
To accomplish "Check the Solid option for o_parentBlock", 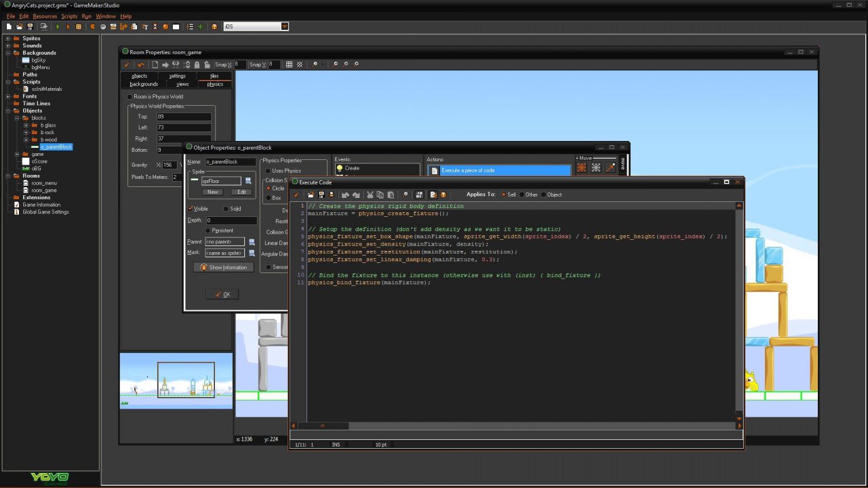I will pos(225,208).
